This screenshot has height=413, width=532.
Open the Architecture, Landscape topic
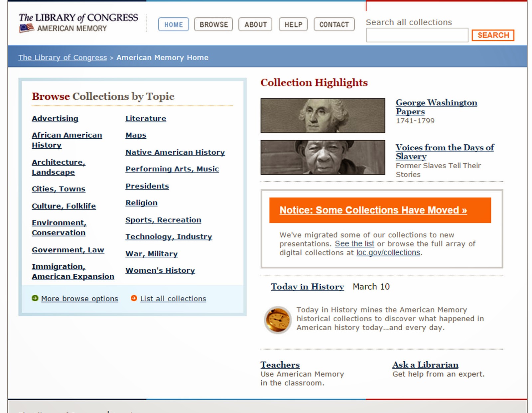pyautogui.click(x=59, y=167)
